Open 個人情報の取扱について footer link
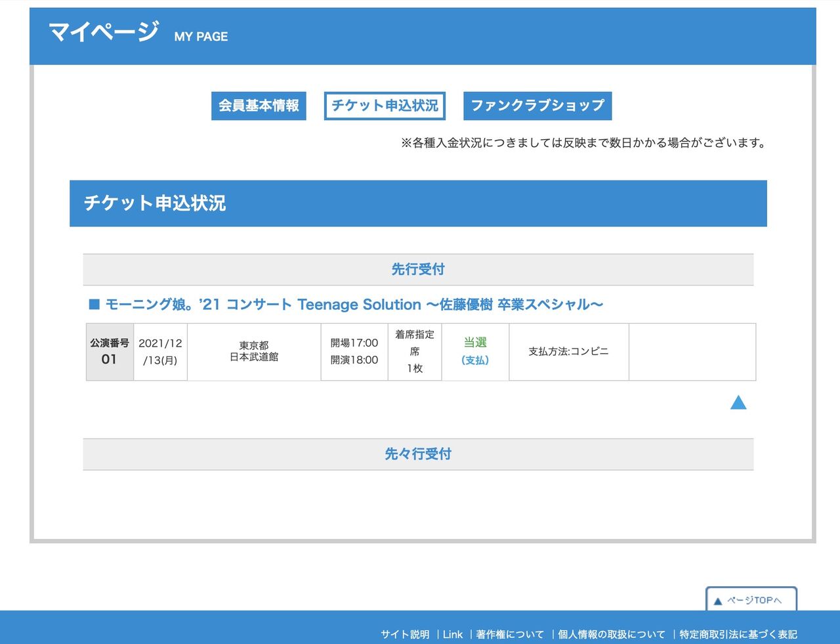This screenshot has height=644, width=840. point(612,634)
